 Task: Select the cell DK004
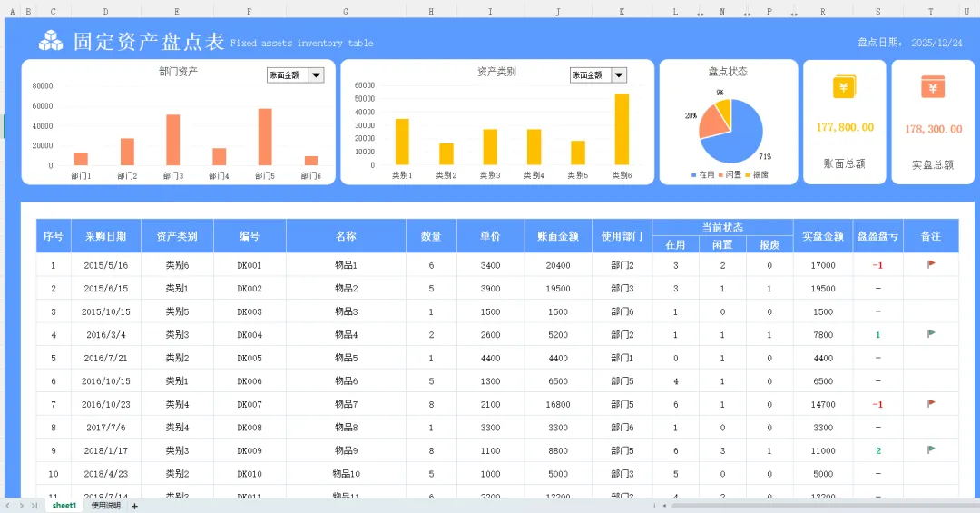click(250, 335)
